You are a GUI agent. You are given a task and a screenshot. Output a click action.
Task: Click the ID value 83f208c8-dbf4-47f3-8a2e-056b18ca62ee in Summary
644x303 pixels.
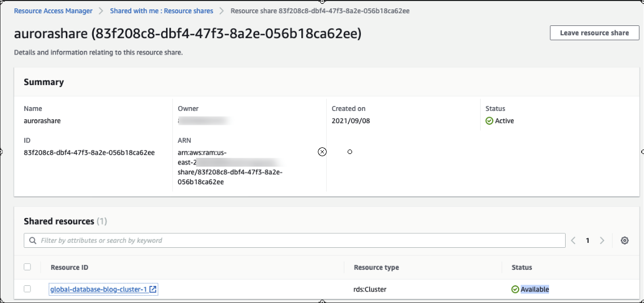(89, 152)
